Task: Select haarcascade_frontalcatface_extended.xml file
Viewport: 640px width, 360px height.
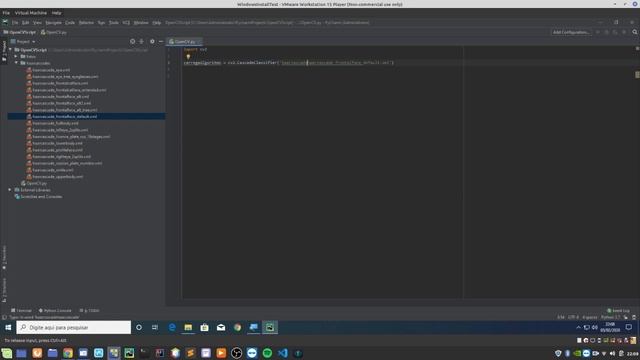Action: [x=69, y=90]
